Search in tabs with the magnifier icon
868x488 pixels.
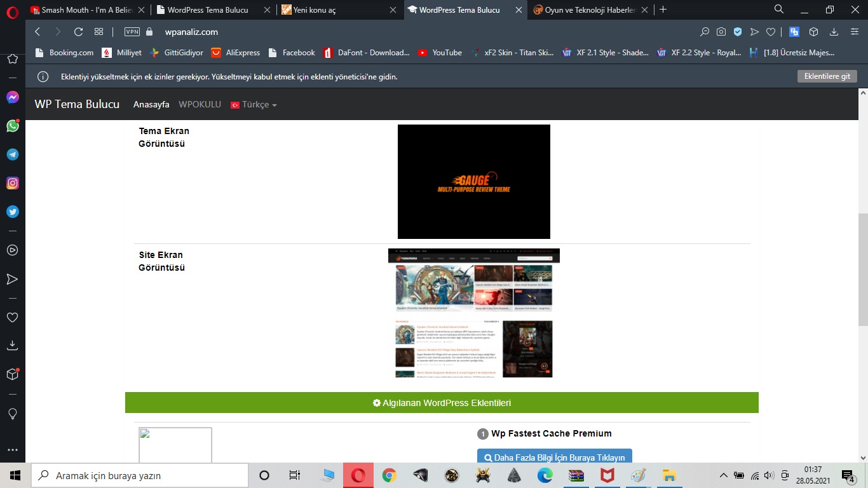(779, 10)
